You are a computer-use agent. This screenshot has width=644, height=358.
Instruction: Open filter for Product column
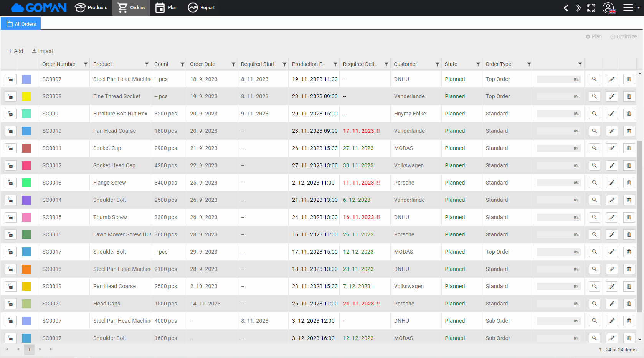click(147, 64)
